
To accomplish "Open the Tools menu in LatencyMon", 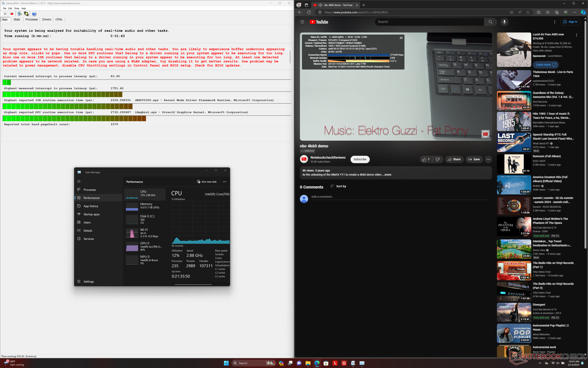I will tap(17, 8).
